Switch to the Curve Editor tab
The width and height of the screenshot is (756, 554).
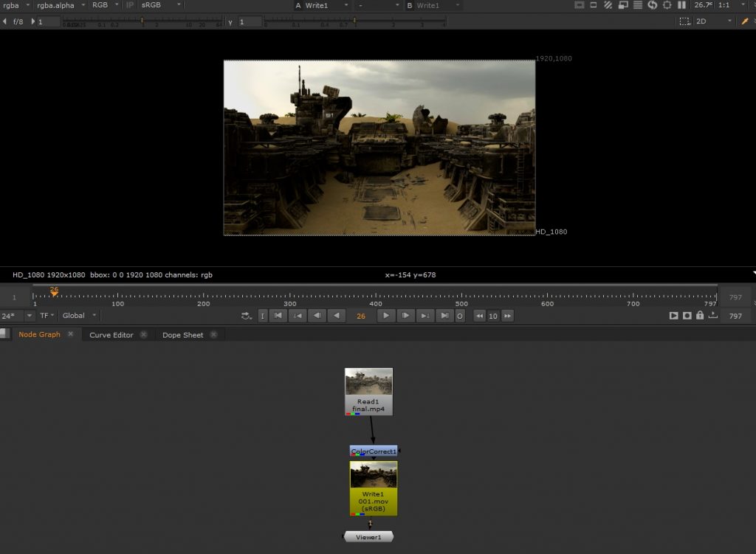click(111, 335)
